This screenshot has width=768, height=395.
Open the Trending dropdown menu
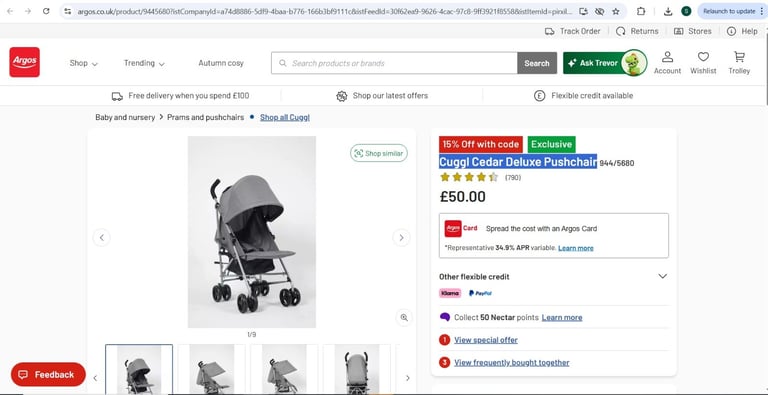(144, 63)
